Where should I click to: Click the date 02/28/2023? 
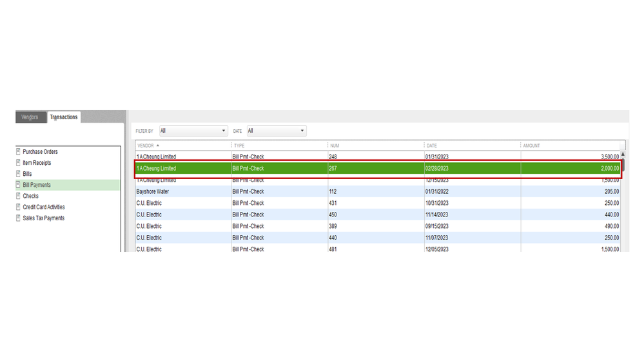(437, 168)
